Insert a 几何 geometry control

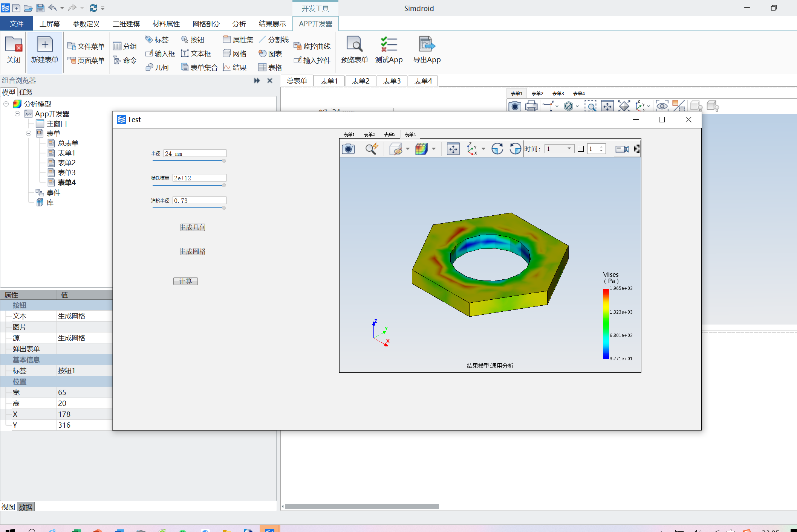(157, 67)
